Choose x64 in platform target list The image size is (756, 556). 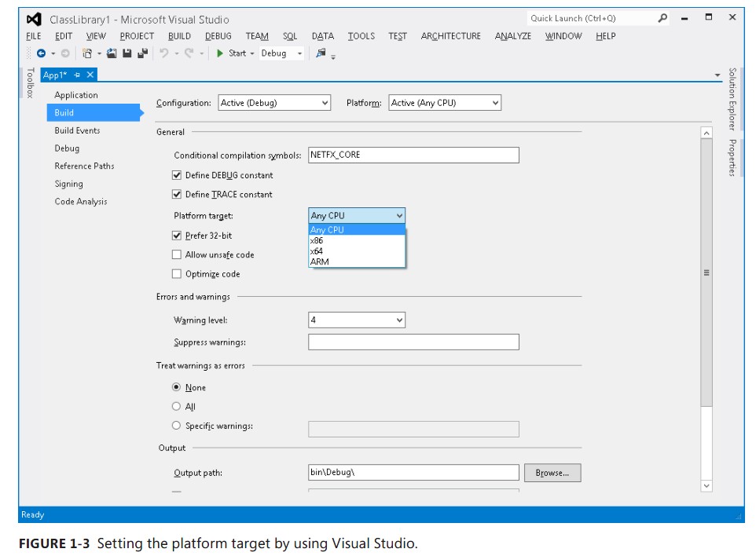pos(357,251)
